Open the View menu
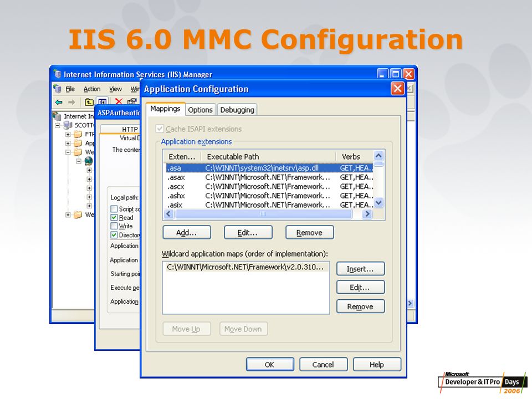This screenshot has height=399, width=532. tap(115, 89)
